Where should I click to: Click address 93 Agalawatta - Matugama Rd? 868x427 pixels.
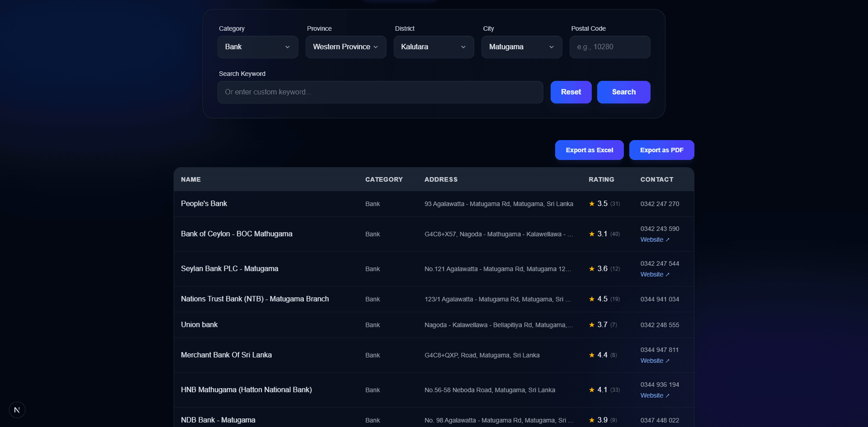click(x=499, y=204)
